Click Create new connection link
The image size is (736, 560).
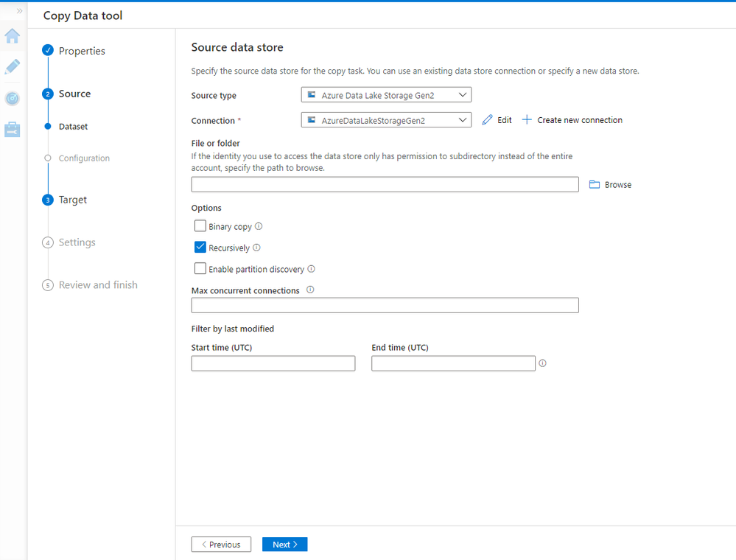pos(572,120)
